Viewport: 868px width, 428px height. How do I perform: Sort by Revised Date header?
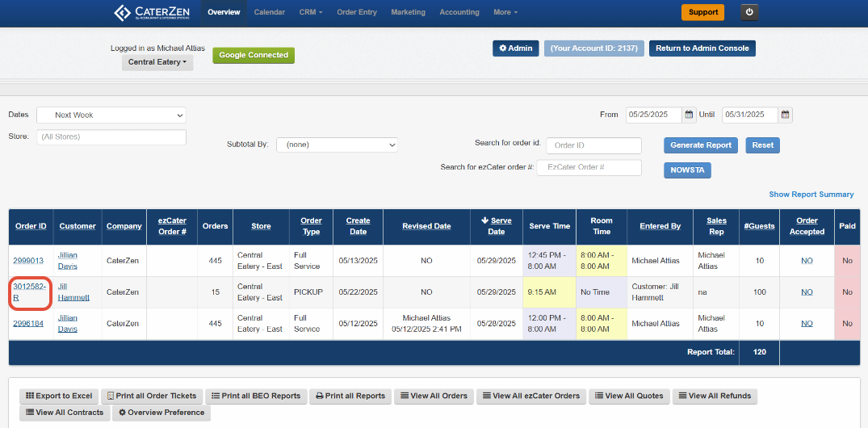[426, 226]
